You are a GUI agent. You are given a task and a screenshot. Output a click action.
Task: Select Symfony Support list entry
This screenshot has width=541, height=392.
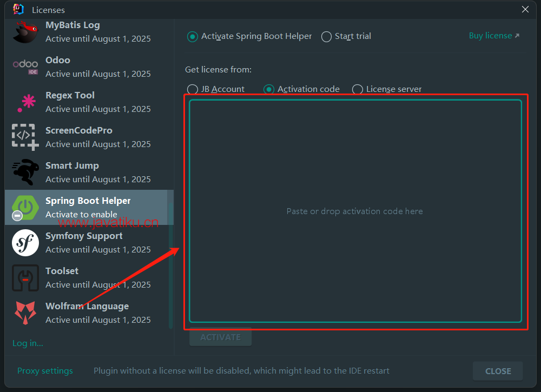point(89,243)
